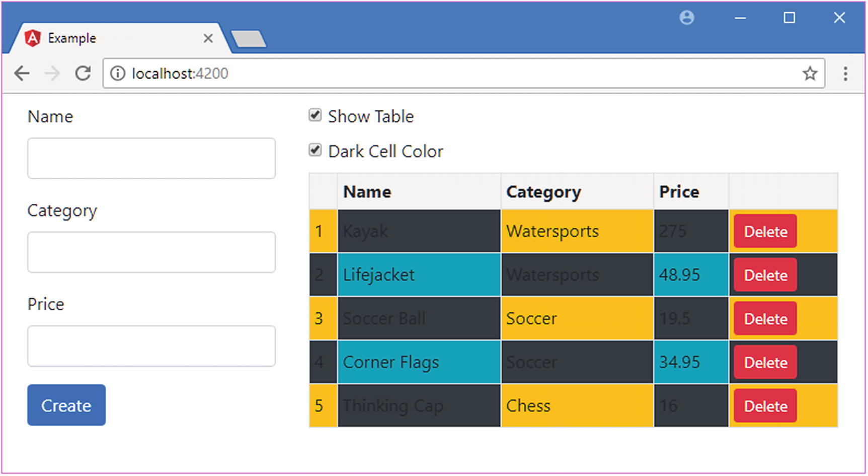Close the Example tab
Image resolution: width=868 pixels, height=476 pixels.
208,38
